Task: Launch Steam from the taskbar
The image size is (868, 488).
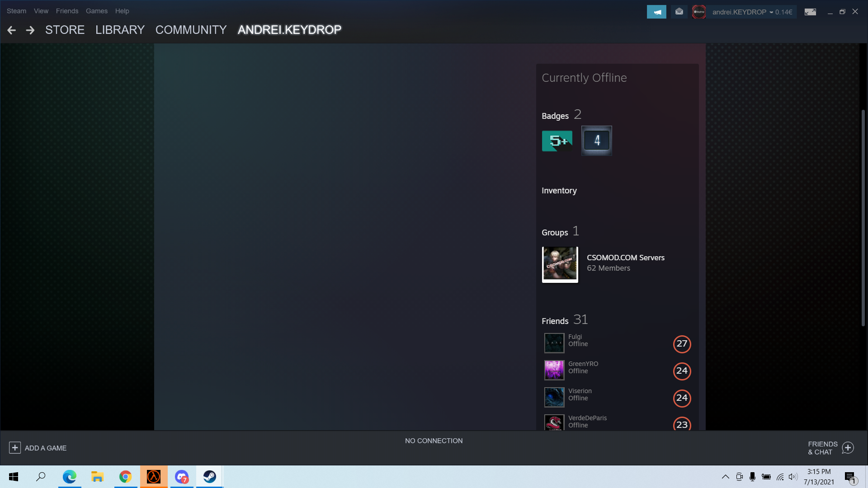Action: (209, 477)
